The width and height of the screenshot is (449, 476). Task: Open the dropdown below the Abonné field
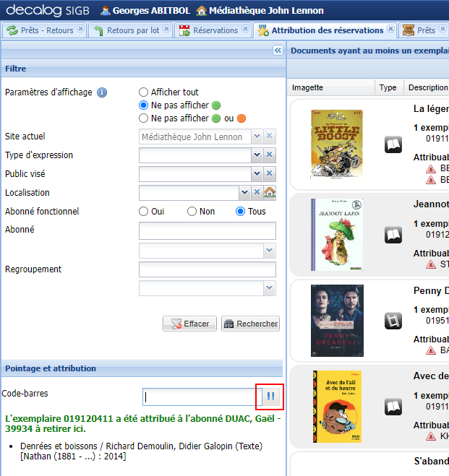[x=270, y=251]
